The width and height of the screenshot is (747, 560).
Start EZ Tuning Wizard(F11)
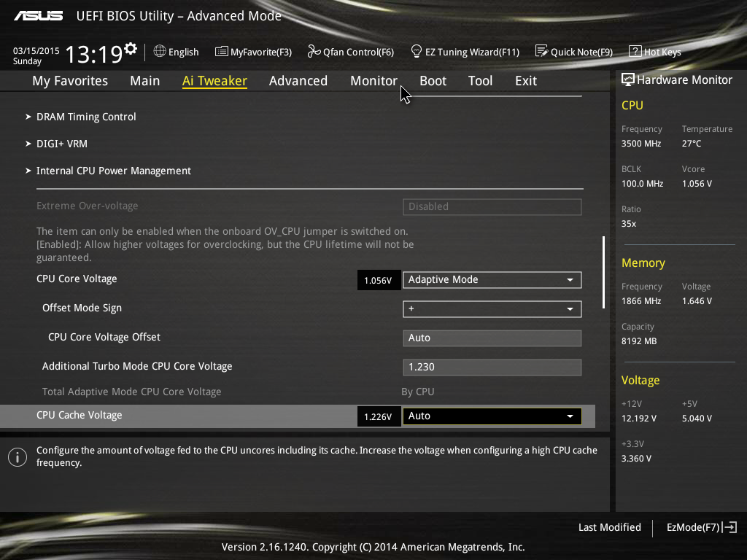(x=472, y=52)
